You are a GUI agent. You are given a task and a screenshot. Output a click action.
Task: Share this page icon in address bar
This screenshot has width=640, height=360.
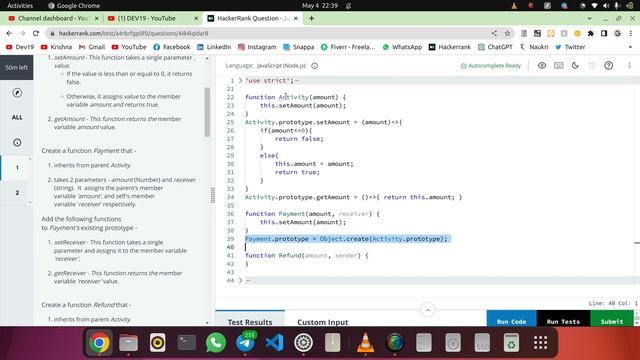494,33
